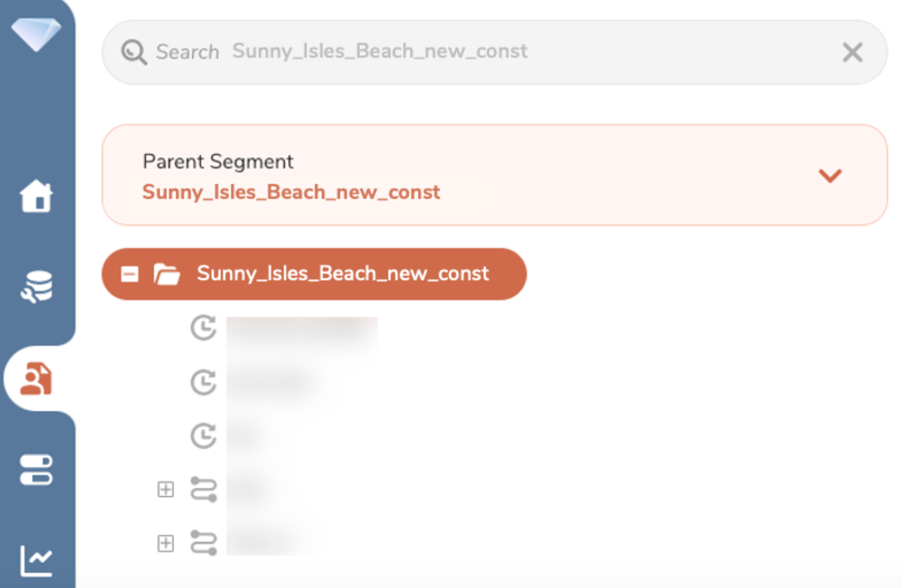Click the magnifying glass search icon
Viewport: 902px width, 588px height.
pyautogui.click(x=134, y=52)
